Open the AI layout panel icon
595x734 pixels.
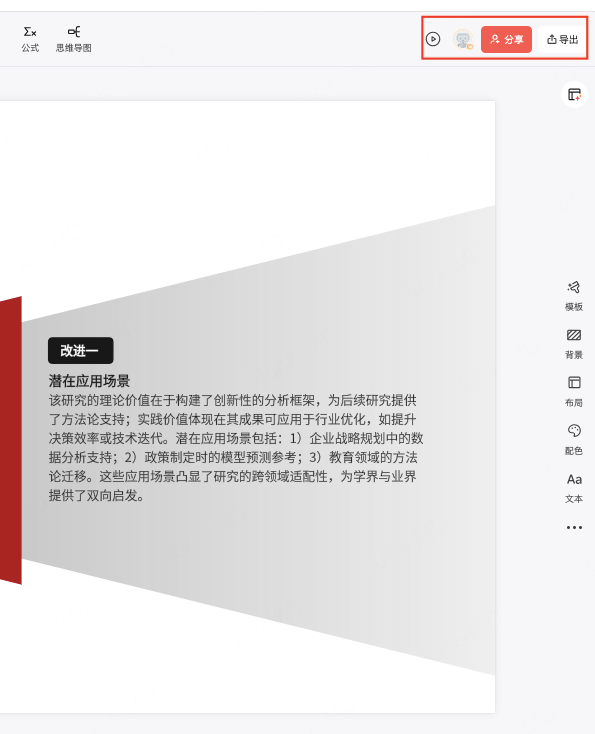pos(574,95)
